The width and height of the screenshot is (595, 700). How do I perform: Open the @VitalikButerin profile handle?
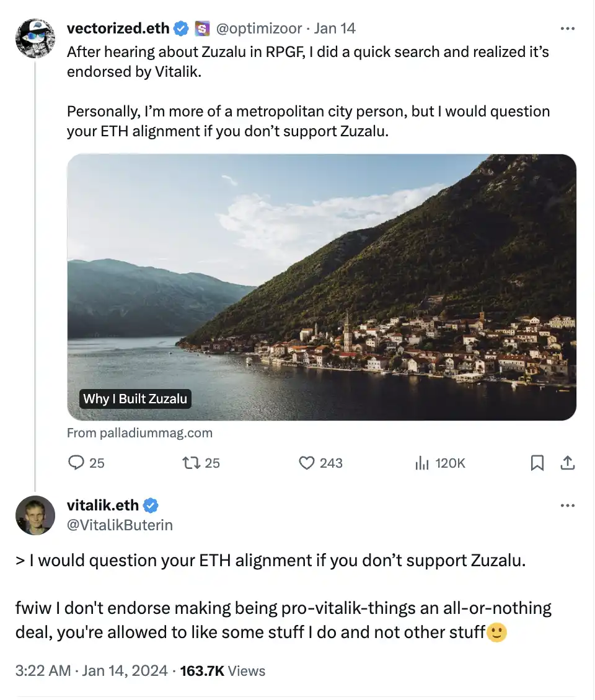pyautogui.click(x=120, y=525)
